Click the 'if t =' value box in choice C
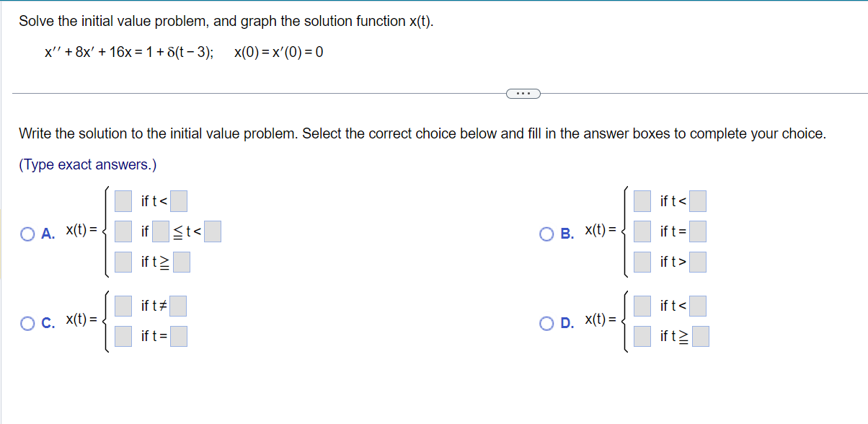Image resolution: width=868 pixels, height=424 pixels. click(179, 336)
